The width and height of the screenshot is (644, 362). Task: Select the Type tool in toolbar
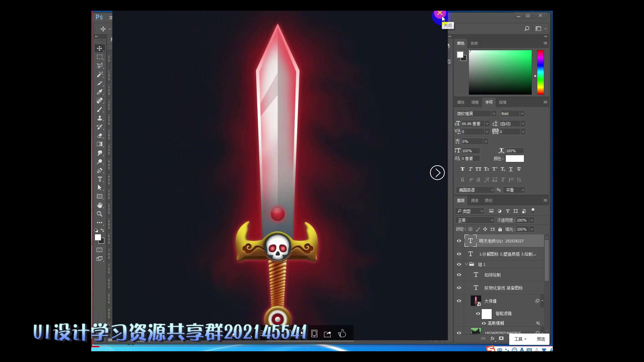[100, 179]
